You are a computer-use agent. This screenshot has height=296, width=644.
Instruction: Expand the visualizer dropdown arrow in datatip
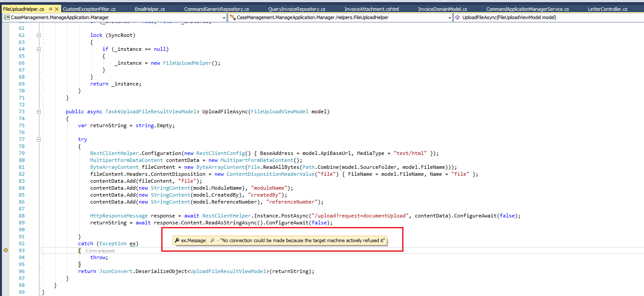[x=218, y=240]
